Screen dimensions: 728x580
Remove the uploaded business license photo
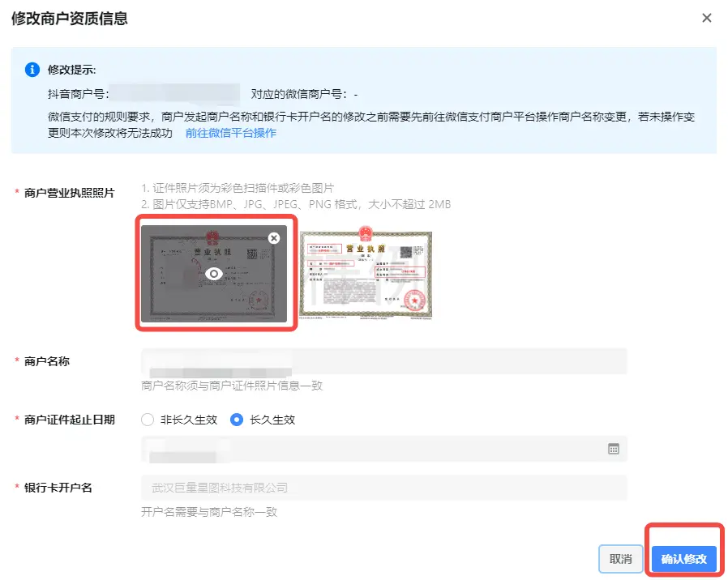(274, 238)
